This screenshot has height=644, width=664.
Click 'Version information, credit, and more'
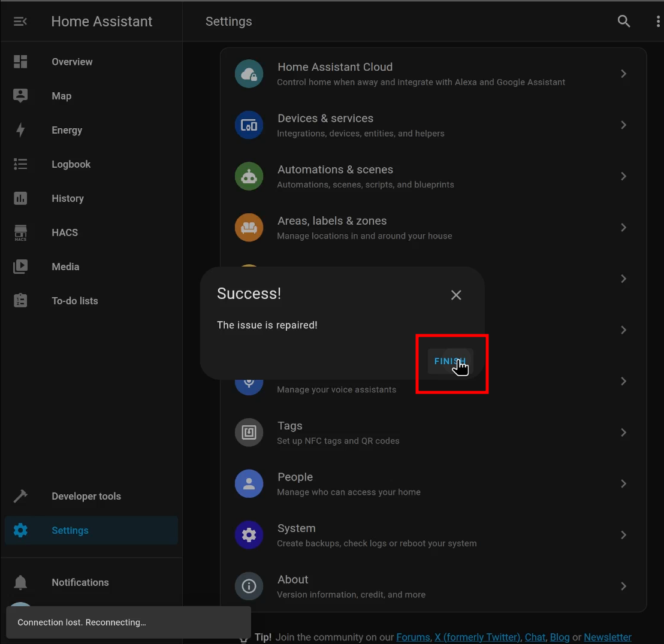coord(352,594)
